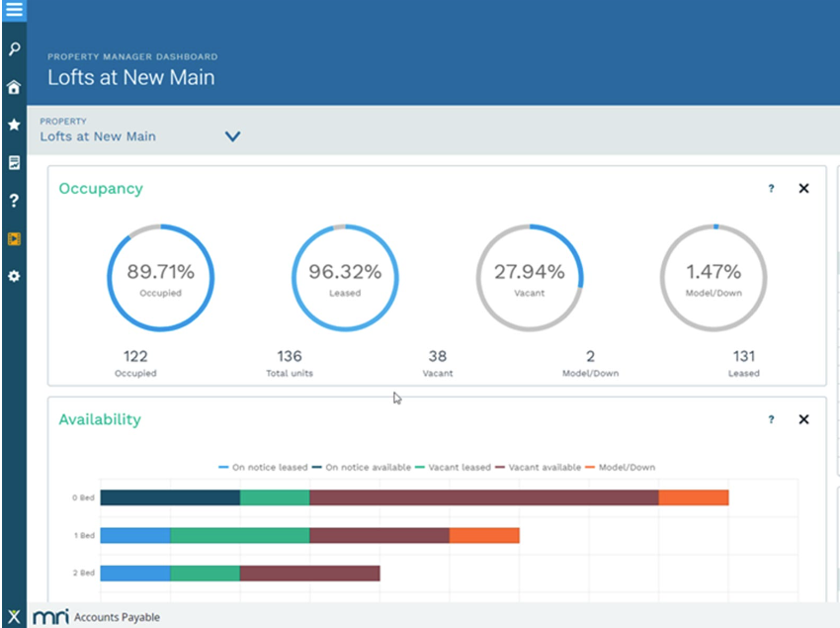Click the Accounts Payable footer link

118,616
